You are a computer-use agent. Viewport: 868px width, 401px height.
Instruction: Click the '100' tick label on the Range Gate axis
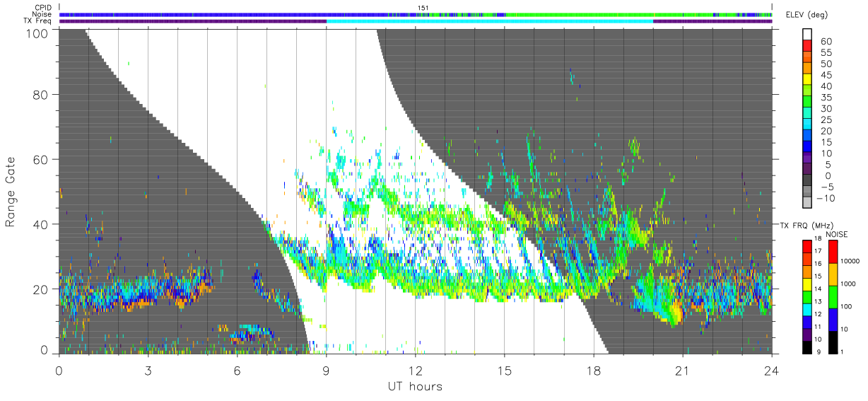click(38, 33)
